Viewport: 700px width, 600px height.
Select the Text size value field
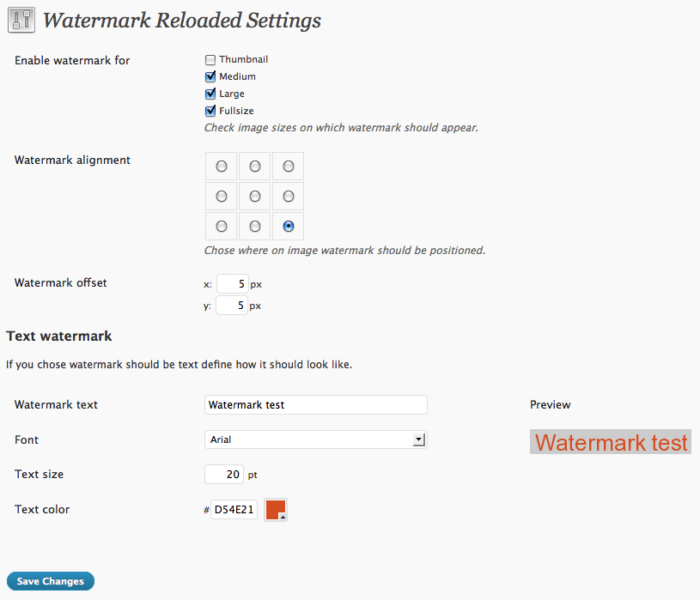223,474
